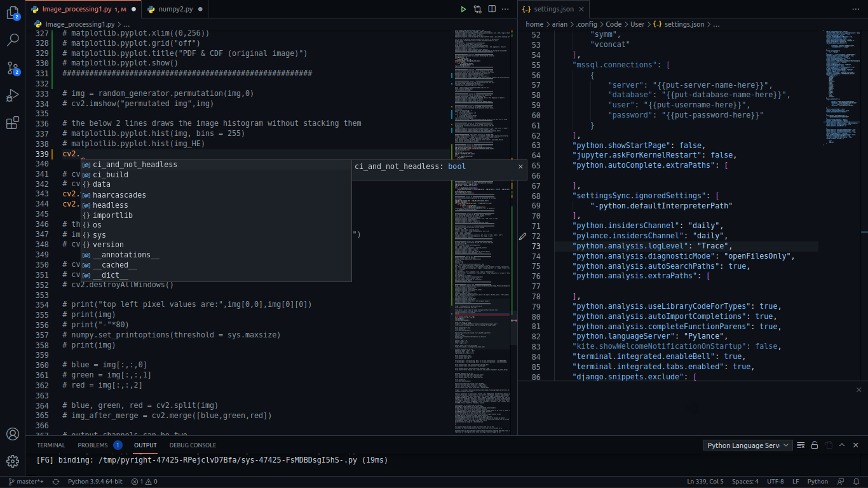Image resolution: width=868 pixels, height=488 pixels.
Task: Open the Python Language Server output dropdown
Action: pyautogui.click(x=748, y=445)
